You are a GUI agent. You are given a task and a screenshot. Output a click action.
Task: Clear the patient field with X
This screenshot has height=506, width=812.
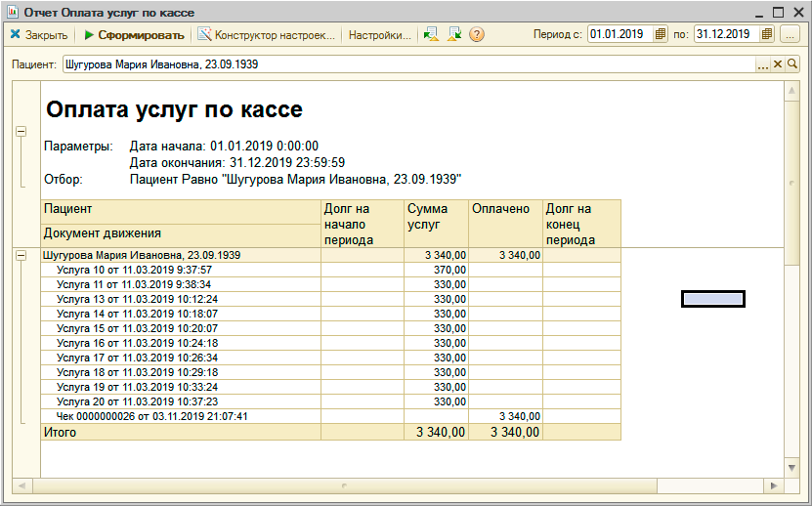point(779,64)
